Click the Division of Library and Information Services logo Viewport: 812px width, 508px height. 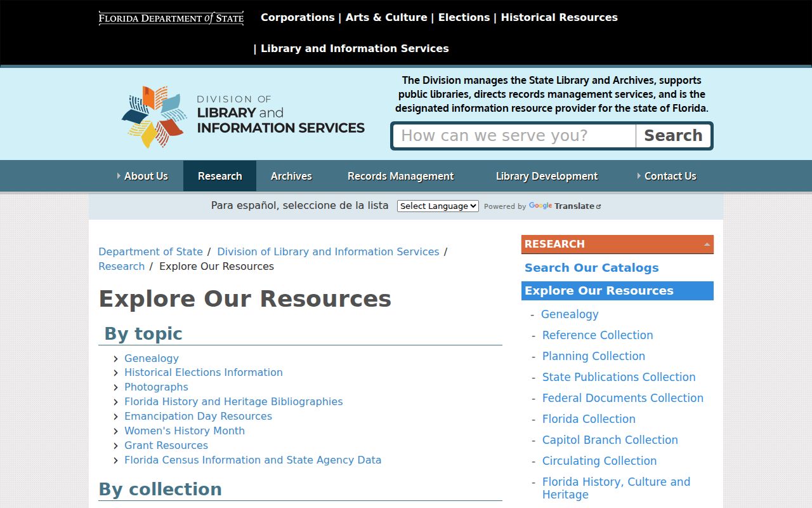(243, 117)
